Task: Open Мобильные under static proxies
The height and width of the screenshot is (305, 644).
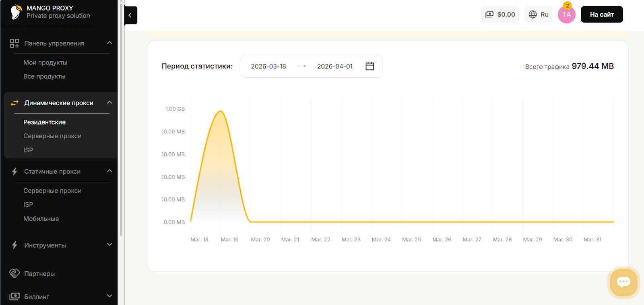Action: pyautogui.click(x=41, y=219)
